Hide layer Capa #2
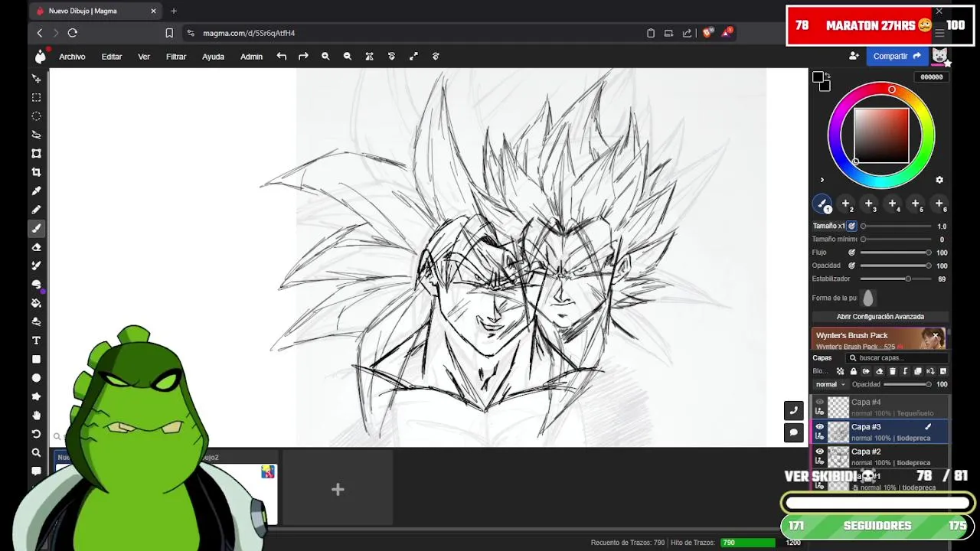This screenshot has height=551, width=980. point(820,452)
